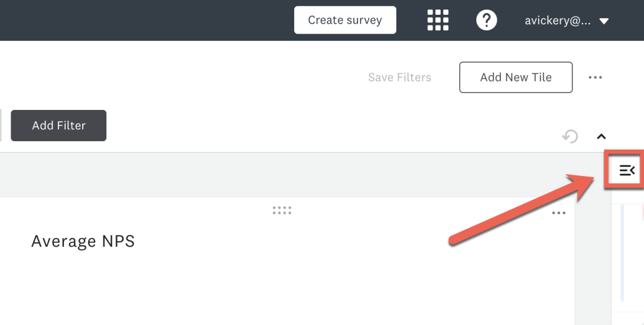644x325 pixels.
Task: Open the apps grid launcher
Action: [x=438, y=20]
